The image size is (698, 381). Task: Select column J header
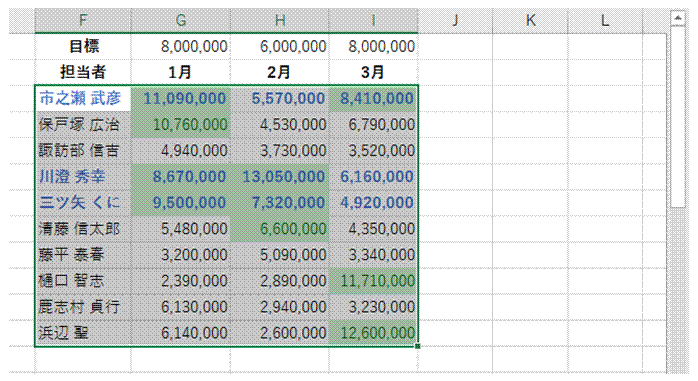tap(455, 20)
